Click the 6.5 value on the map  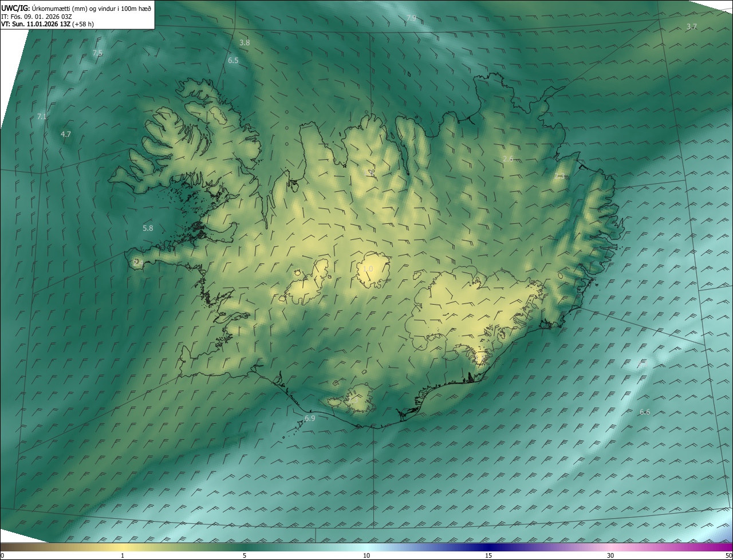[x=233, y=60]
